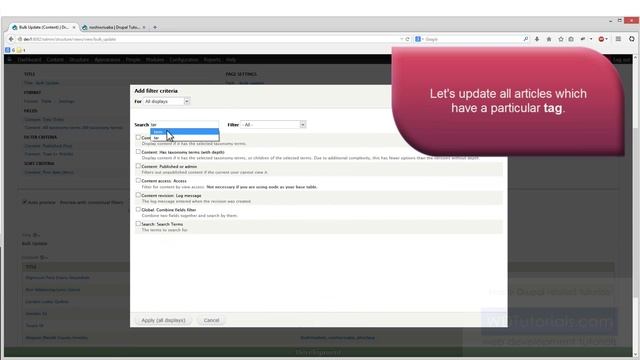Image resolution: width=640 pixels, height=360 pixels.
Task: Click the browser address bar URL
Action: [208, 39]
